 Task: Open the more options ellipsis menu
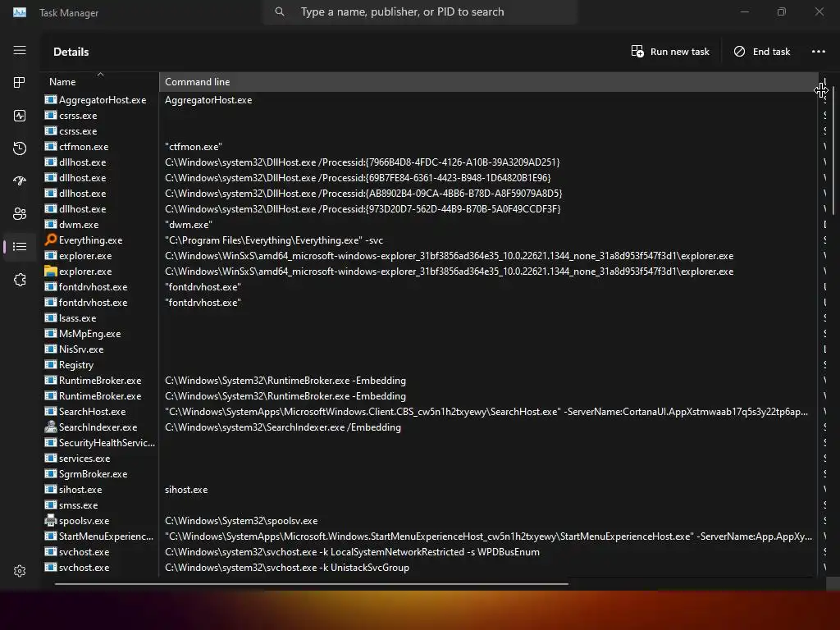point(819,52)
